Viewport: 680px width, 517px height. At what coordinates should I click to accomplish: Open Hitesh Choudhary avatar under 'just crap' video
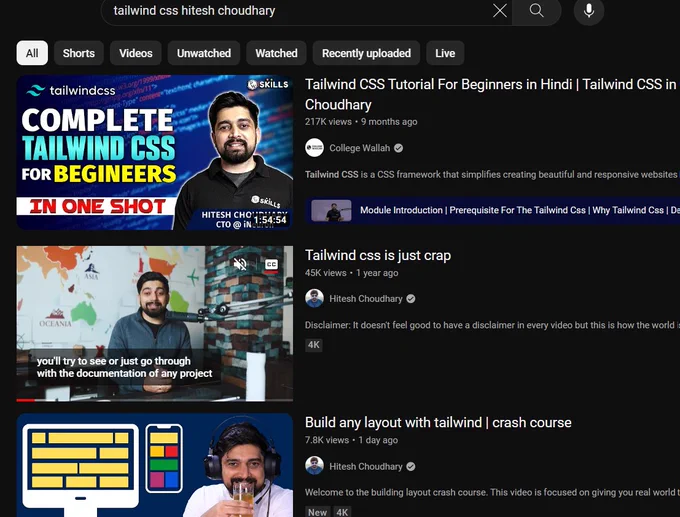click(x=314, y=298)
